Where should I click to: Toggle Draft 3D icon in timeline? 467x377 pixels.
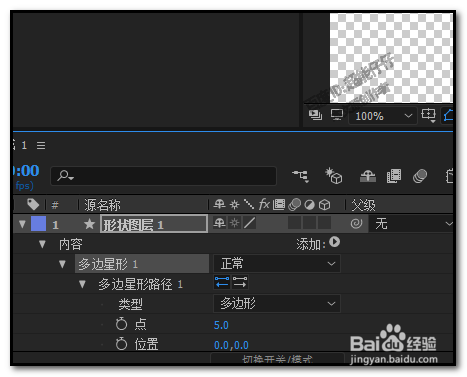[x=334, y=176]
